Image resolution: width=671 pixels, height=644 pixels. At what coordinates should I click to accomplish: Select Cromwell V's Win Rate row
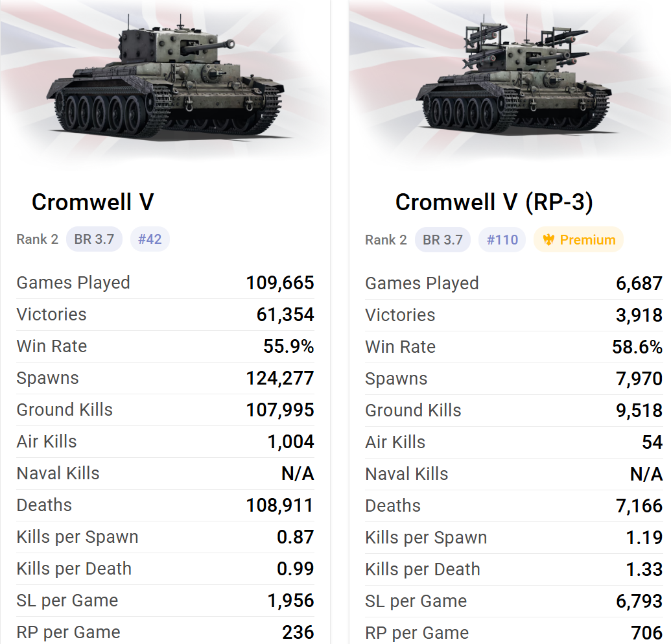tap(165, 346)
